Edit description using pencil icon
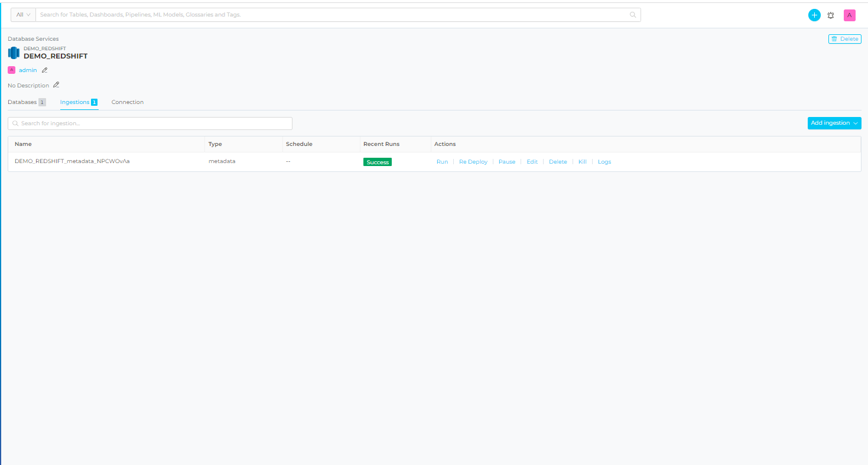Viewport: 868px width, 465px height. [x=56, y=85]
